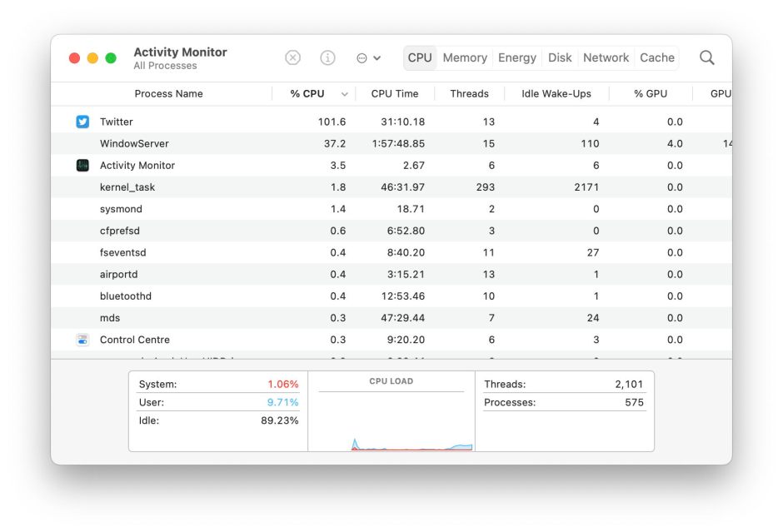The image size is (783, 532).
Task: Open the ellipsis more-options dropdown
Action: click(x=368, y=58)
